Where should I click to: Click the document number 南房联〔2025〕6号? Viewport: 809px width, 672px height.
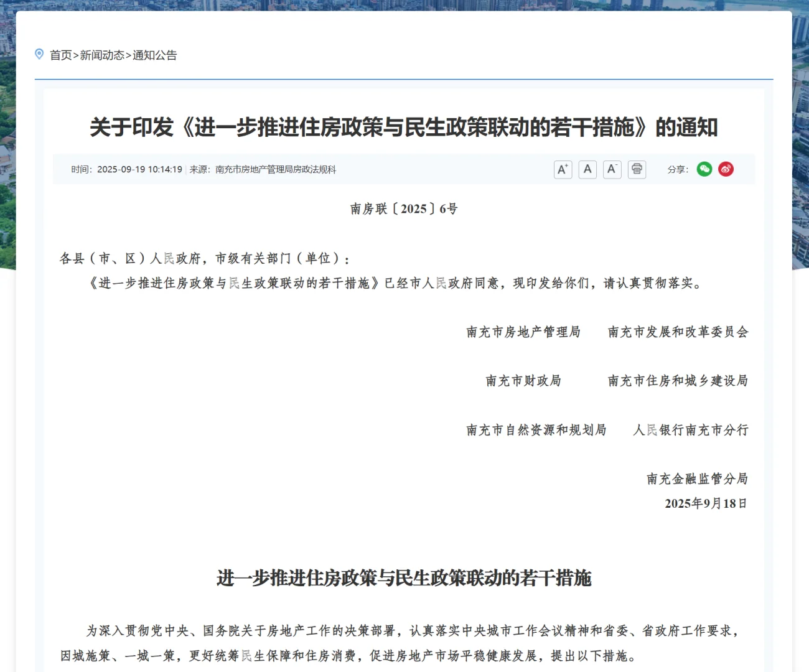coord(404,209)
